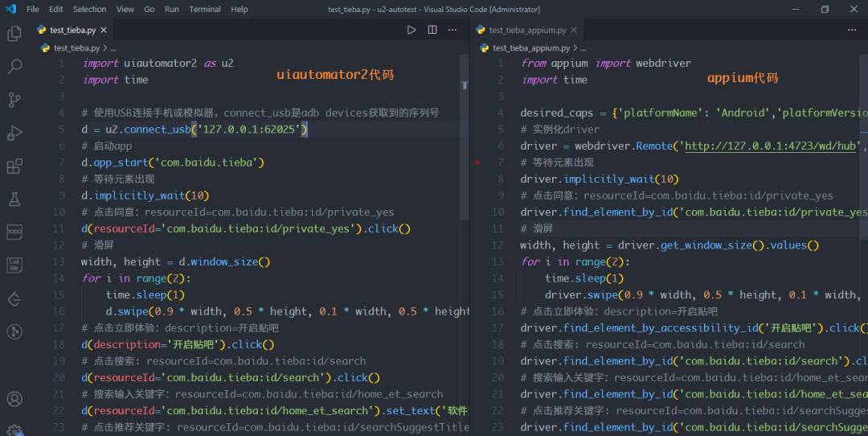Close the test_tieba.py tab

(x=104, y=30)
